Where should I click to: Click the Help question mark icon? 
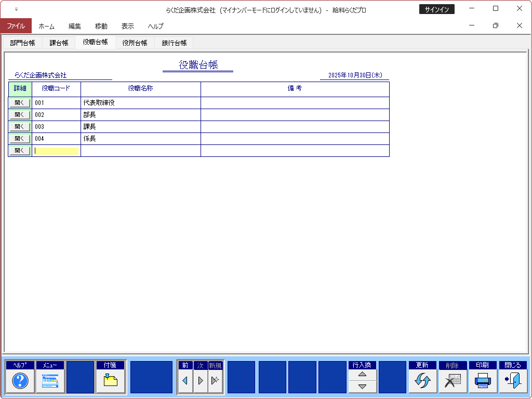click(20, 381)
